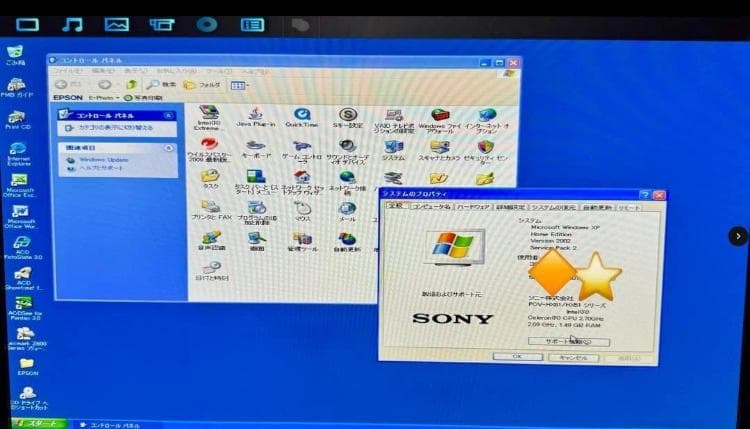Click Back arrow in Control Panel toolbar

[61, 85]
